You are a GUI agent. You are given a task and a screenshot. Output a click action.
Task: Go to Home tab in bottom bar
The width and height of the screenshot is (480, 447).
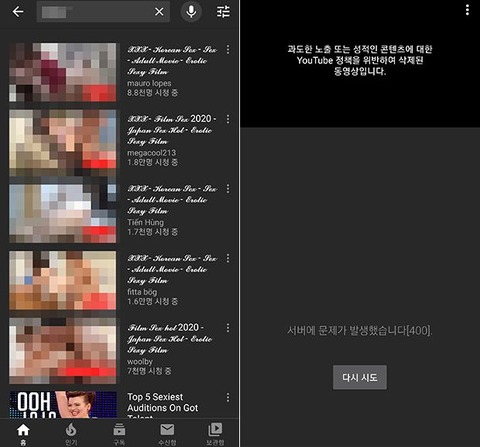click(x=23, y=434)
